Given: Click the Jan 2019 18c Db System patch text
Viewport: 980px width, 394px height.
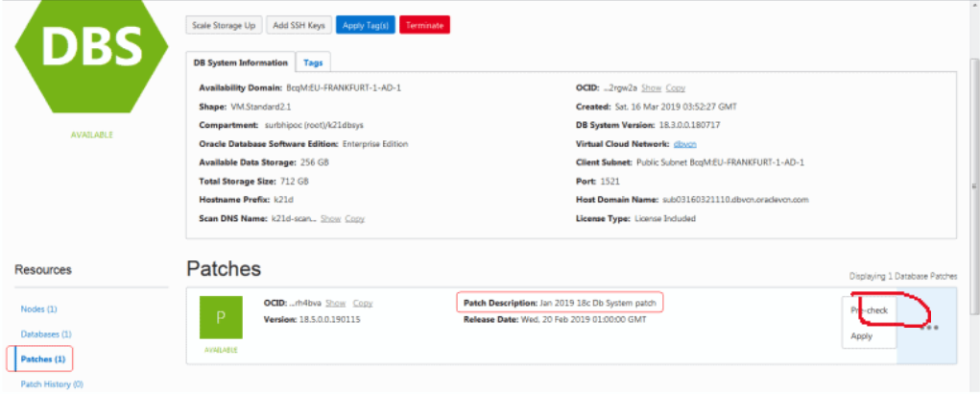Looking at the screenshot, I should coord(598,304).
